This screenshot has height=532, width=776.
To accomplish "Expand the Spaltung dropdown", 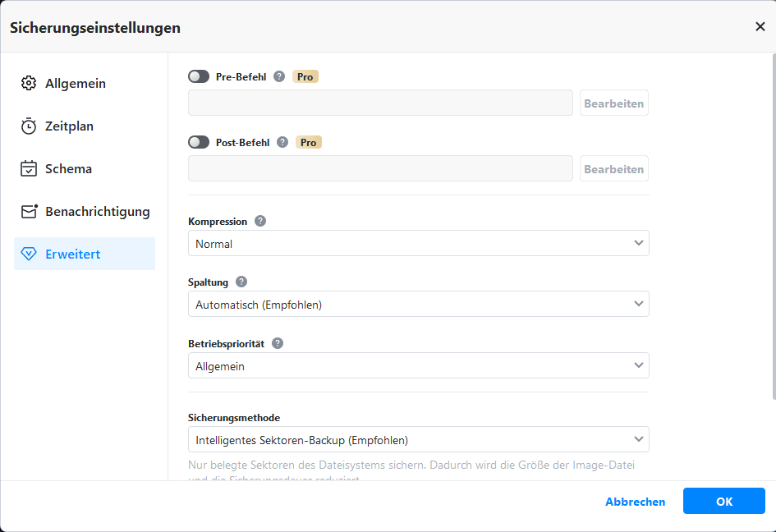I will point(418,305).
